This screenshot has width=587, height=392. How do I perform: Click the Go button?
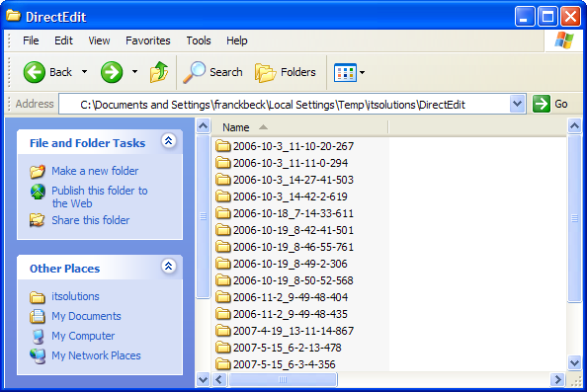point(549,104)
